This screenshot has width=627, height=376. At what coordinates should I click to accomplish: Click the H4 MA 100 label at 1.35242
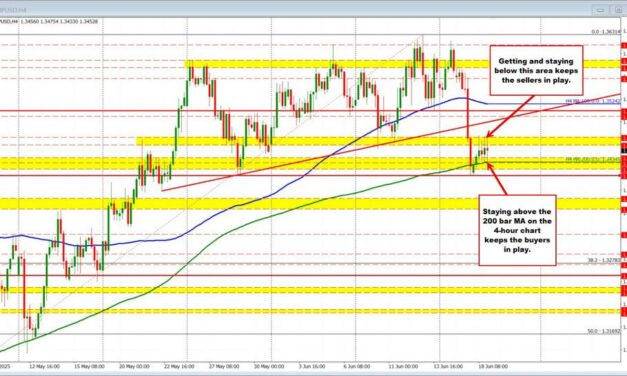593,102
